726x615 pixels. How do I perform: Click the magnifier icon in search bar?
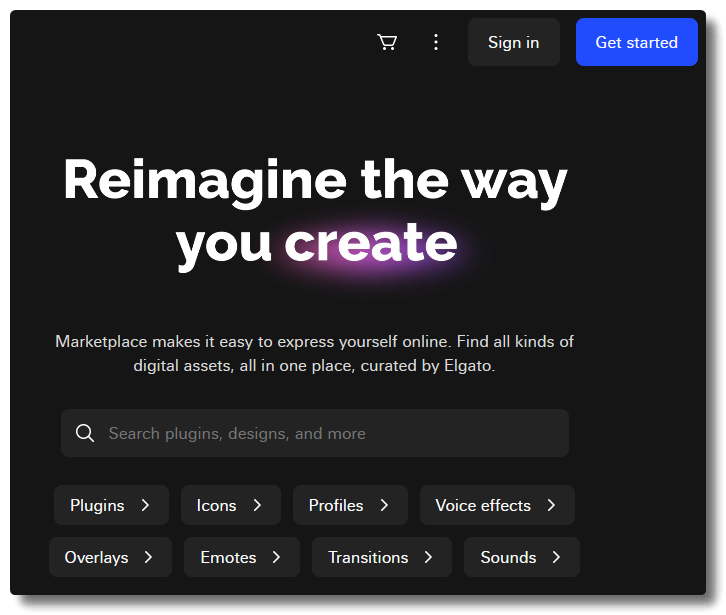coord(85,433)
